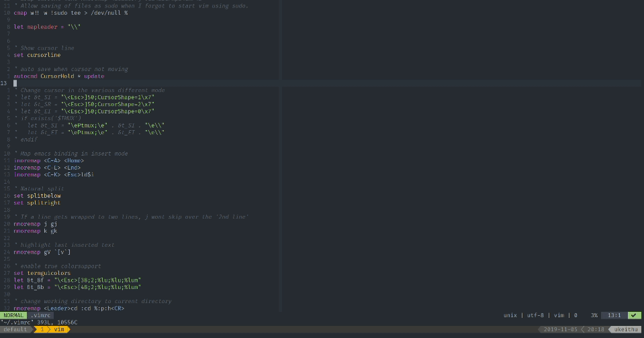Click the date 2019-11-05 in tmux bar
644x338 pixels.
(560, 329)
